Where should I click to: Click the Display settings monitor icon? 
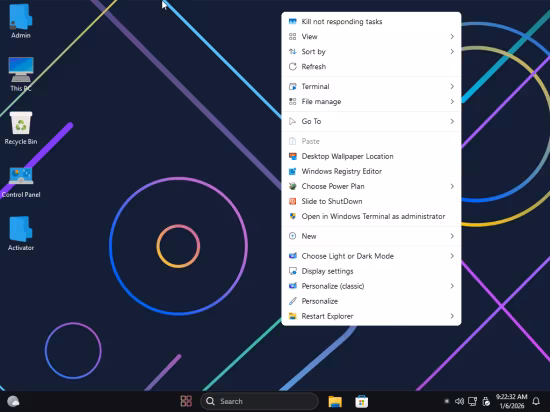tap(293, 271)
